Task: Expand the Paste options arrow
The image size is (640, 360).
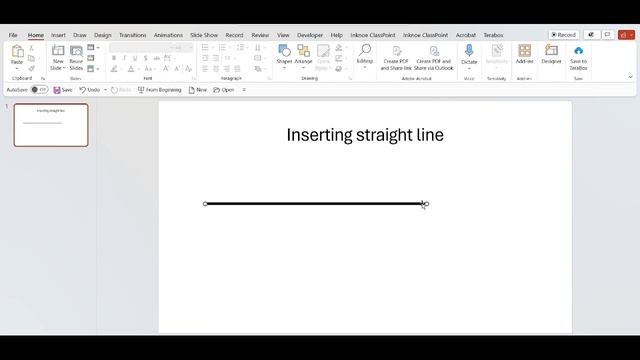Action: click(17, 69)
